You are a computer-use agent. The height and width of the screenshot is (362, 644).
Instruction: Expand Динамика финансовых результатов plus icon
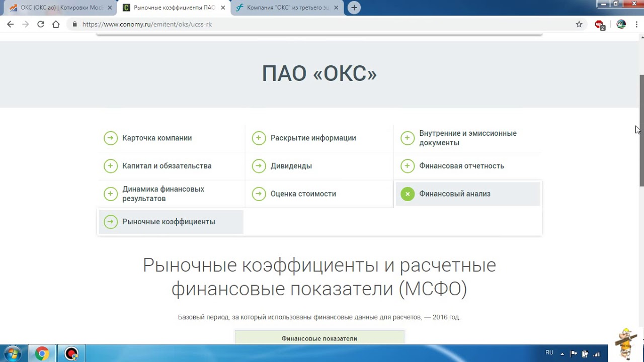(110, 194)
